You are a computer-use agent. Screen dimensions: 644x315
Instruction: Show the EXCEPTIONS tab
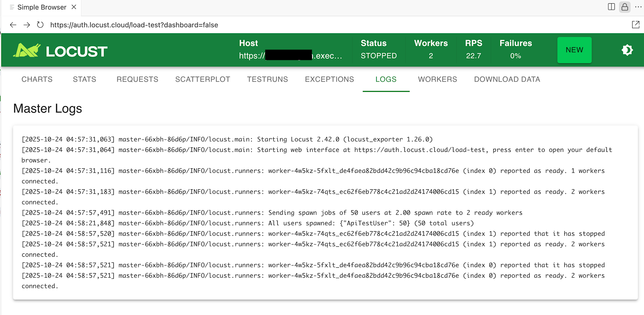pos(329,79)
